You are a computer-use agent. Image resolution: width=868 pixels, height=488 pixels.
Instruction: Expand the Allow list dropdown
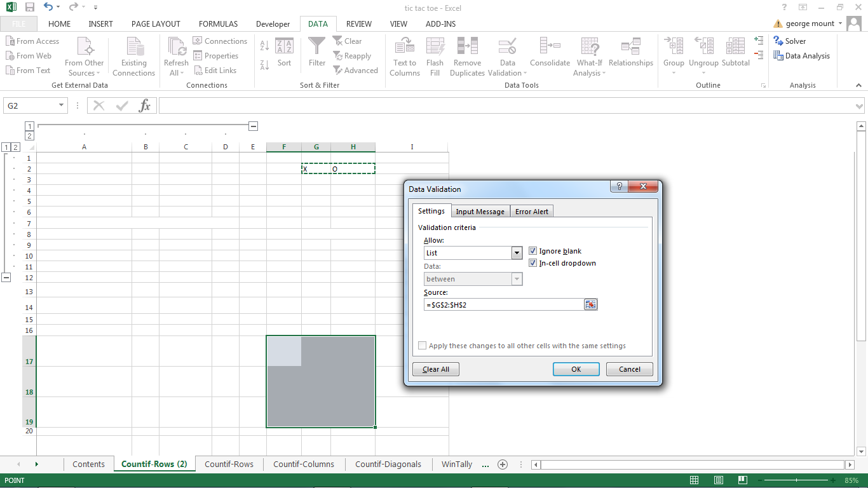tap(517, 253)
